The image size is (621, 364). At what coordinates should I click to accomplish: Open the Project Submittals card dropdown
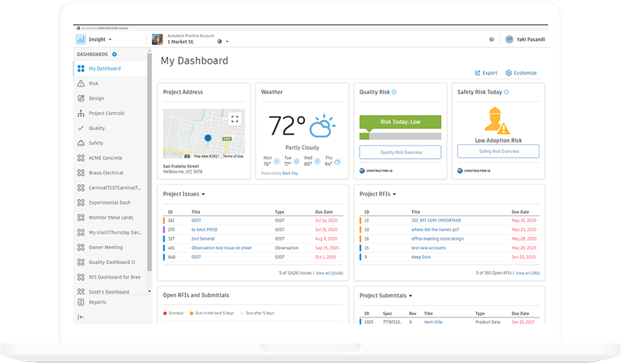(x=411, y=296)
